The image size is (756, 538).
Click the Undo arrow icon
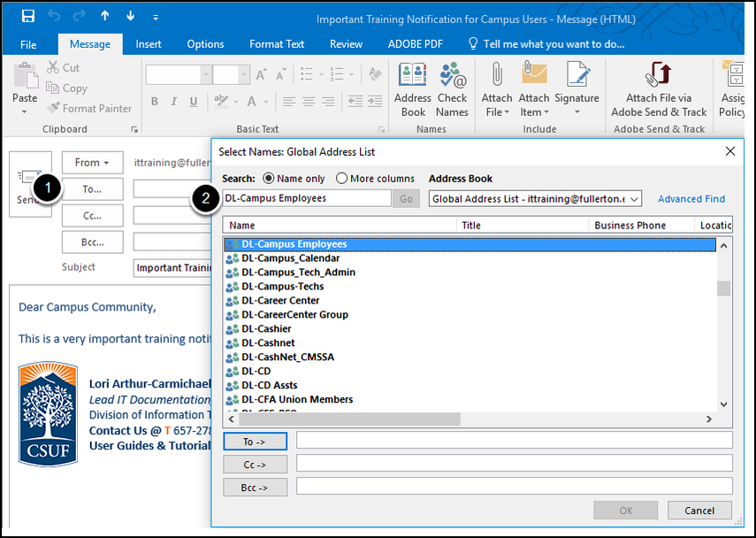click(x=54, y=17)
